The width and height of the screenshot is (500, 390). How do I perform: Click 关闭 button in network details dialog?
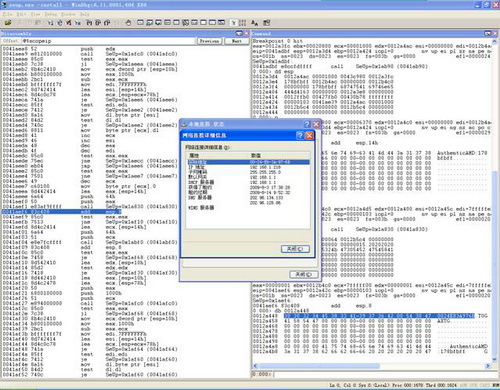click(x=295, y=249)
